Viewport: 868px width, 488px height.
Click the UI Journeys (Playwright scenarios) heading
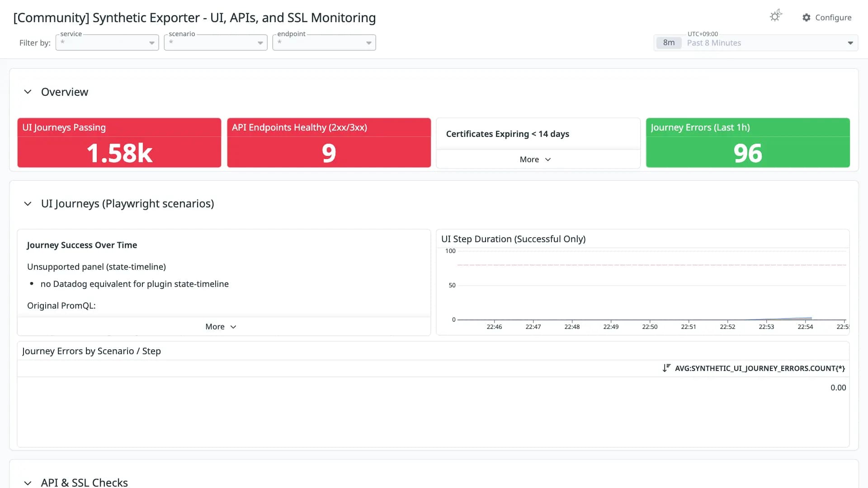point(127,204)
